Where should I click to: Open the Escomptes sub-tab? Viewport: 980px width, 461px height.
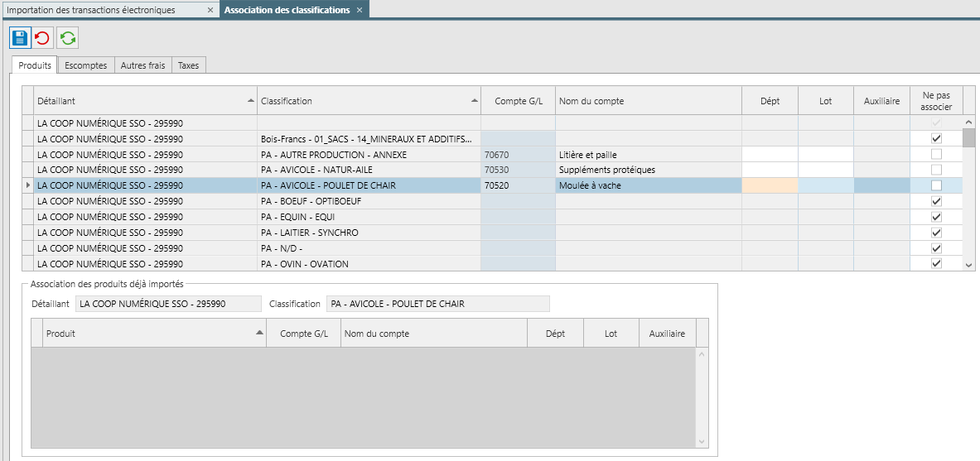(86, 65)
